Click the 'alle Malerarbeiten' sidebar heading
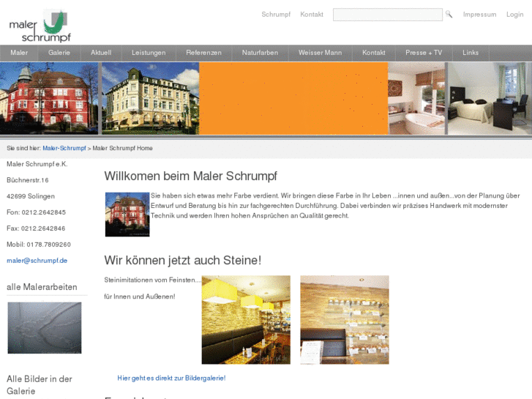Screen dimensions: 532x399 [x=42, y=287]
